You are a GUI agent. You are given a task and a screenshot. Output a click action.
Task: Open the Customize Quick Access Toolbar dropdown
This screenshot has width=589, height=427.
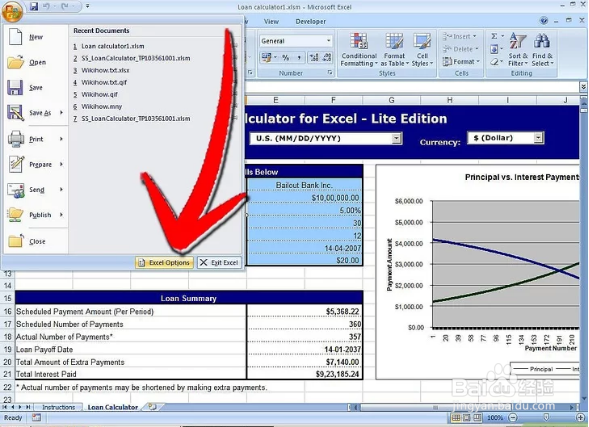tap(88, 6)
